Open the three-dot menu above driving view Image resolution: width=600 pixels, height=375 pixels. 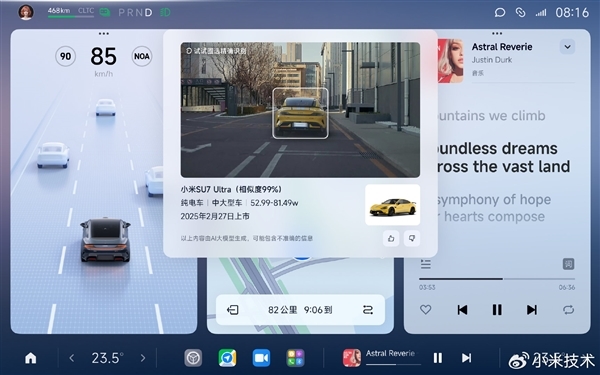coord(104,34)
